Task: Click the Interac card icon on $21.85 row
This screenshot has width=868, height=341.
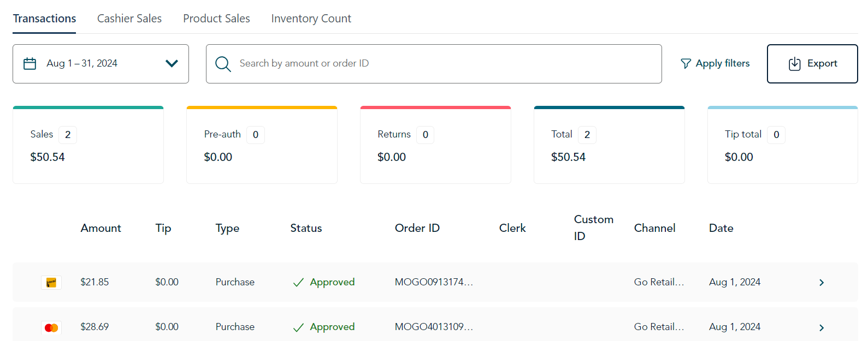Action: click(51, 283)
